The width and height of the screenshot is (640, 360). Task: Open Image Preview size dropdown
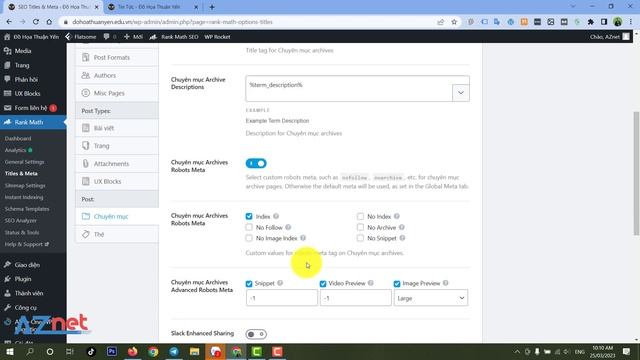[431, 298]
